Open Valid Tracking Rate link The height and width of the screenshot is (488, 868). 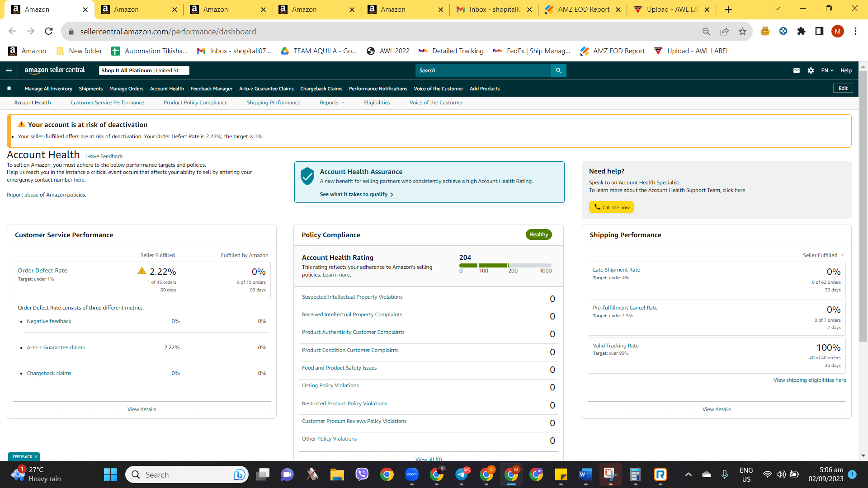[x=616, y=346]
